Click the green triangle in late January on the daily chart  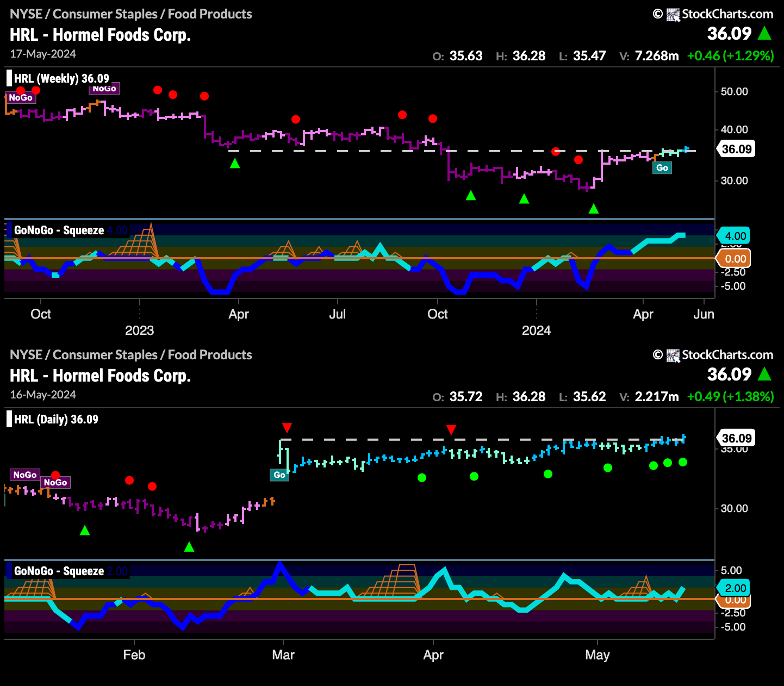point(85,530)
